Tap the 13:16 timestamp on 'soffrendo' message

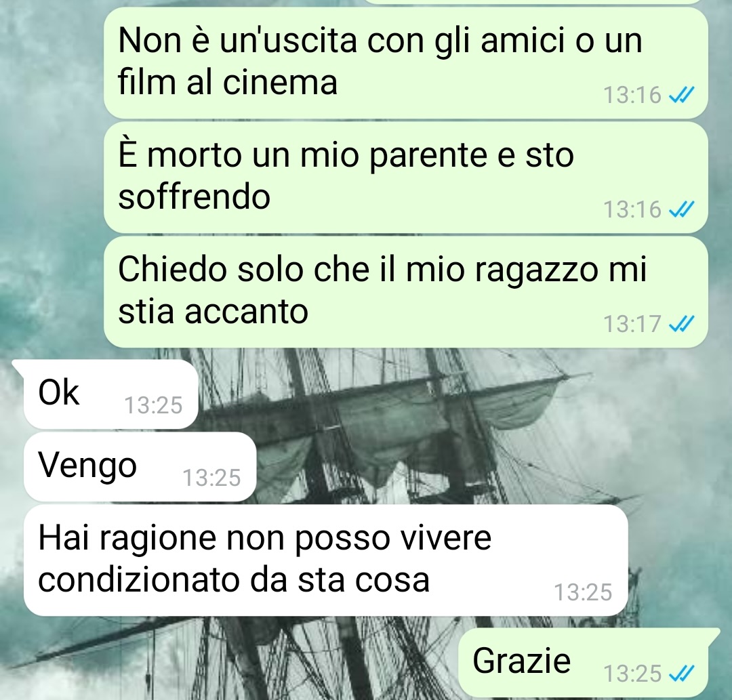(632, 209)
